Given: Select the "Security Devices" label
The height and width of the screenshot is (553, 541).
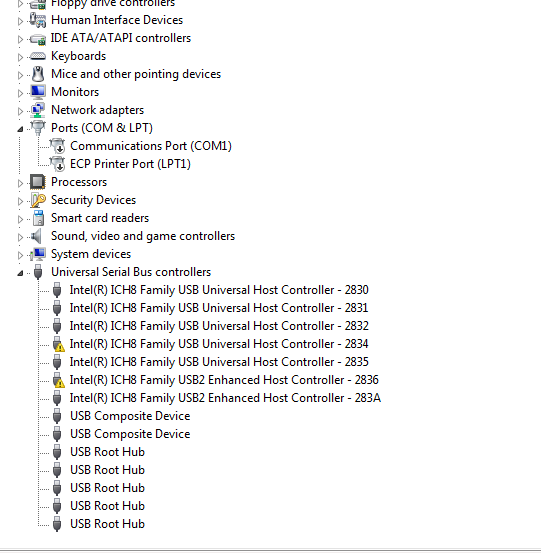Looking at the screenshot, I should tap(93, 200).
